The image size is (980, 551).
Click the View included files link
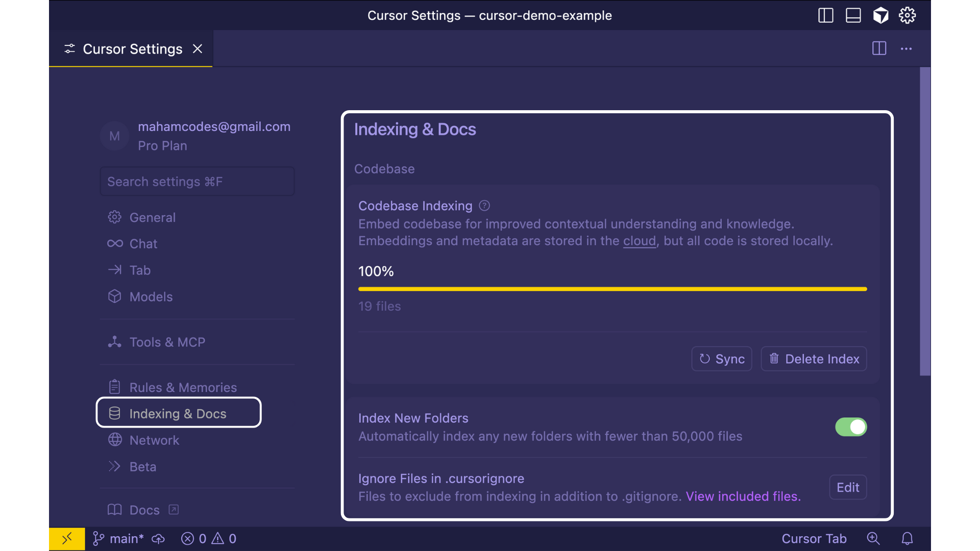coord(743,496)
